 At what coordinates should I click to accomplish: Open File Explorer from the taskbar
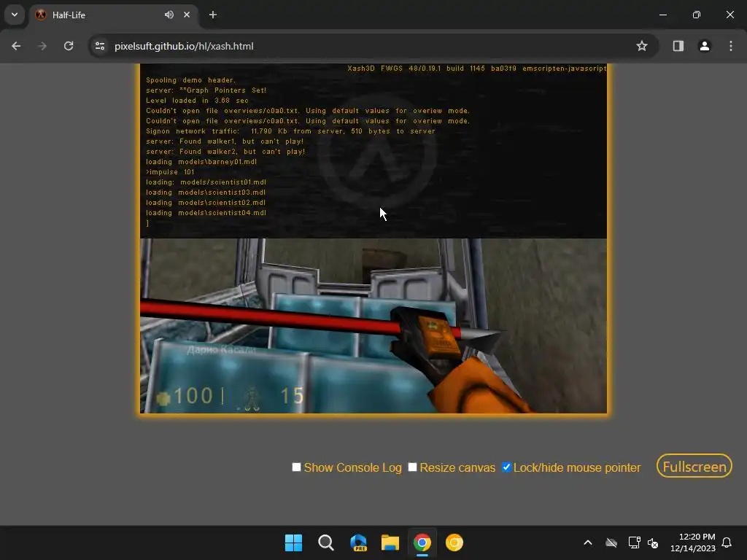[x=390, y=542]
